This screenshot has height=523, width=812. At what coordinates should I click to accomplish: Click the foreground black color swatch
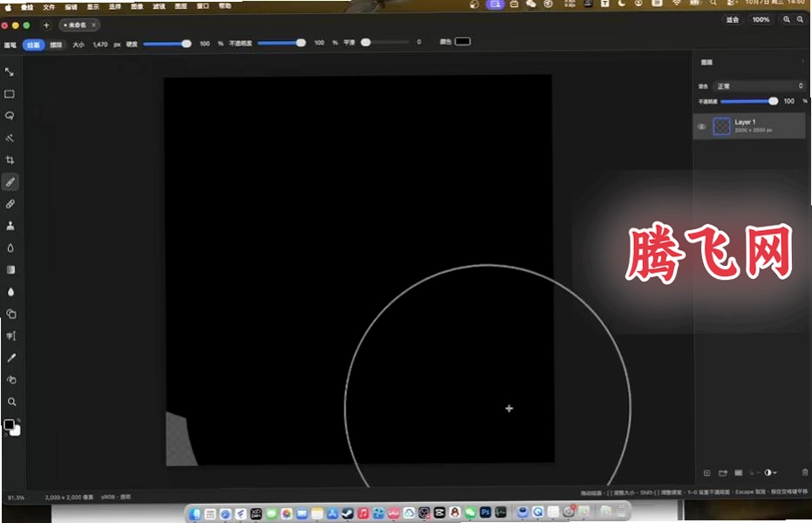tap(9, 425)
